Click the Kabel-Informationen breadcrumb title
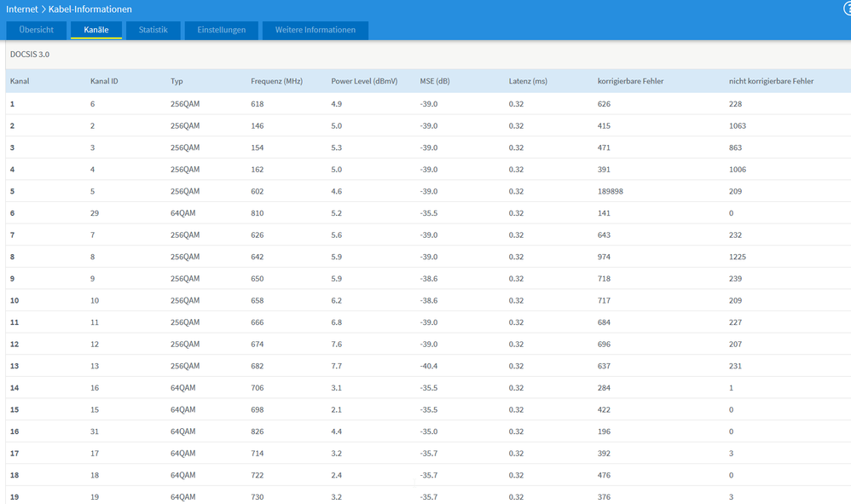This screenshot has width=851, height=504. tap(90, 9)
